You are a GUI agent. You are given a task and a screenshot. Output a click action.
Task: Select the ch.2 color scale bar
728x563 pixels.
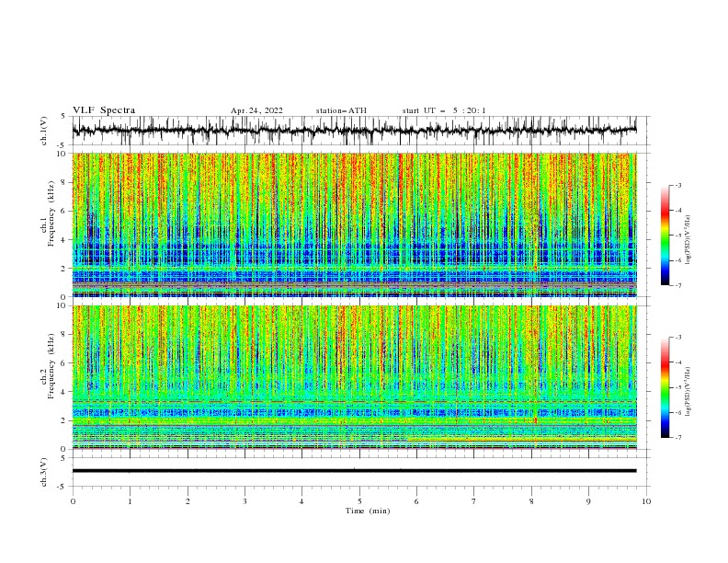(x=665, y=387)
